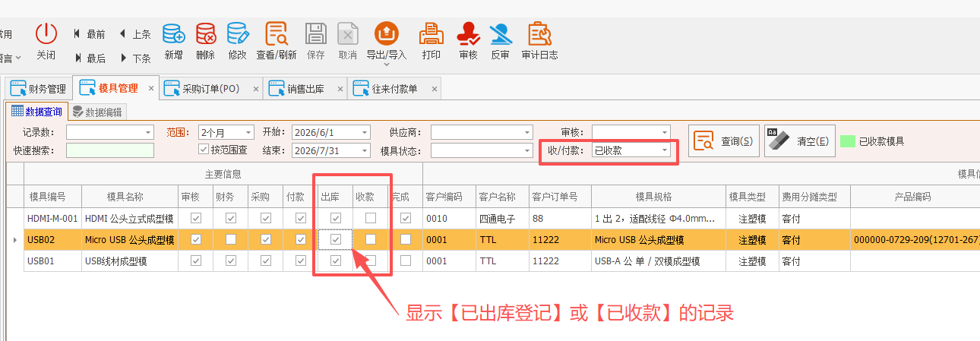The width and height of the screenshot is (980, 341).
Task: Switch to the 财务管理 tab
Action: [39, 89]
